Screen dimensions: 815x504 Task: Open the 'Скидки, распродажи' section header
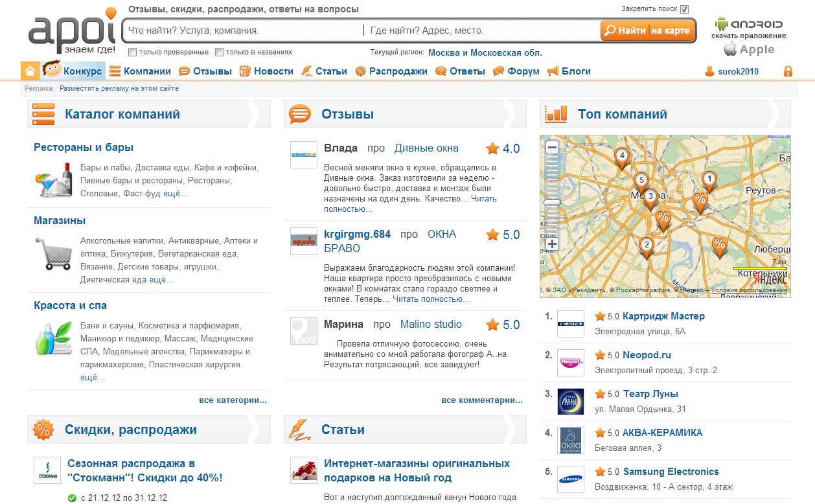[x=131, y=430]
